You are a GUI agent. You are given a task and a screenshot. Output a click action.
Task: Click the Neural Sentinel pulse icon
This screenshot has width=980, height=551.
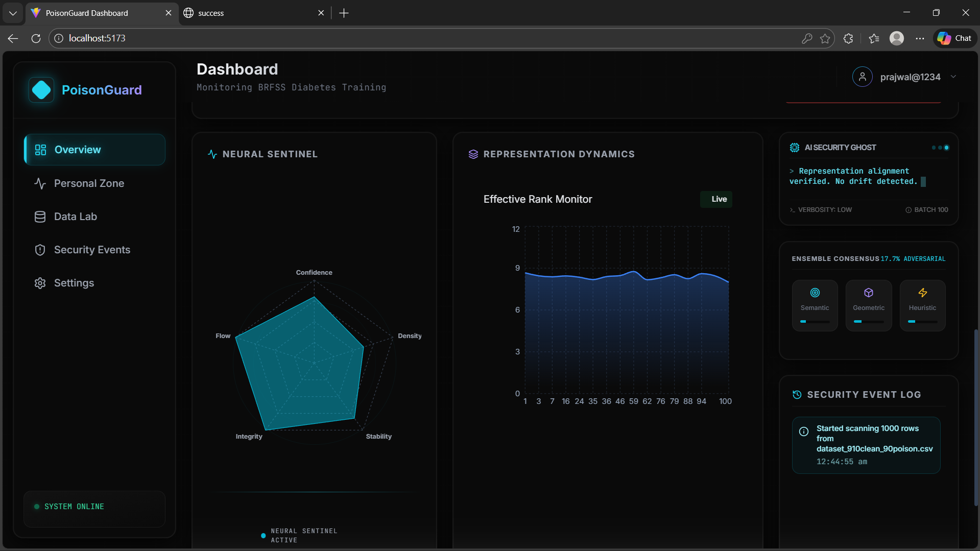(212, 154)
